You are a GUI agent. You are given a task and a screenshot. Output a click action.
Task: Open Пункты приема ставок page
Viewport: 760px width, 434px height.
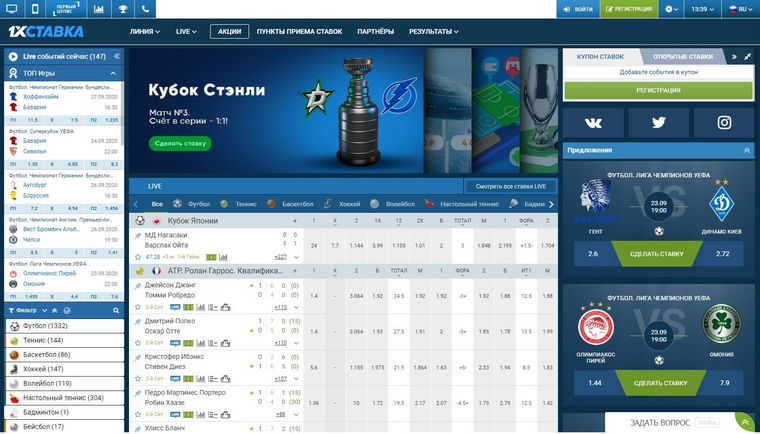(x=299, y=32)
